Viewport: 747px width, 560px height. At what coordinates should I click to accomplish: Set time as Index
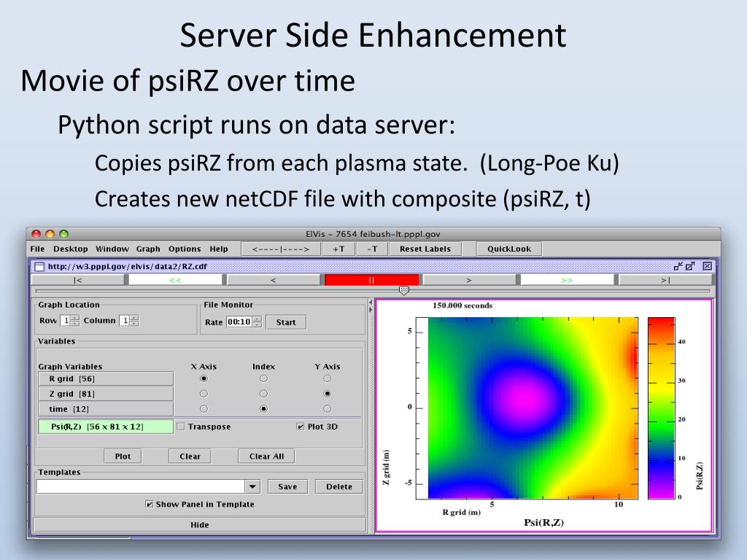tap(263, 408)
